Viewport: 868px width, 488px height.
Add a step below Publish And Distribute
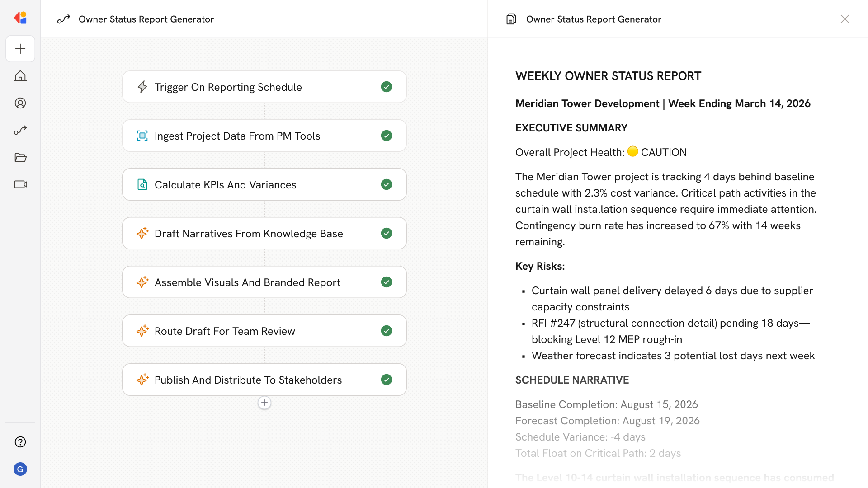264,403
